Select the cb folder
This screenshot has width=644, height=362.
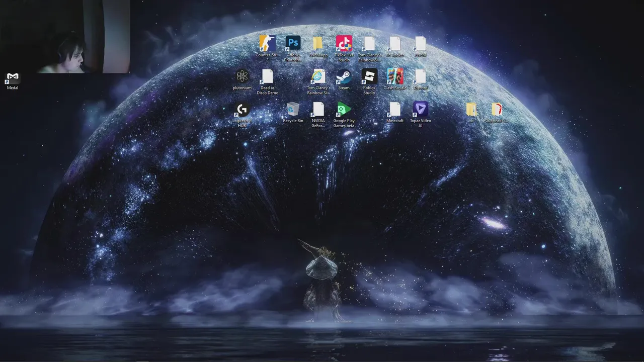[471, 113]
